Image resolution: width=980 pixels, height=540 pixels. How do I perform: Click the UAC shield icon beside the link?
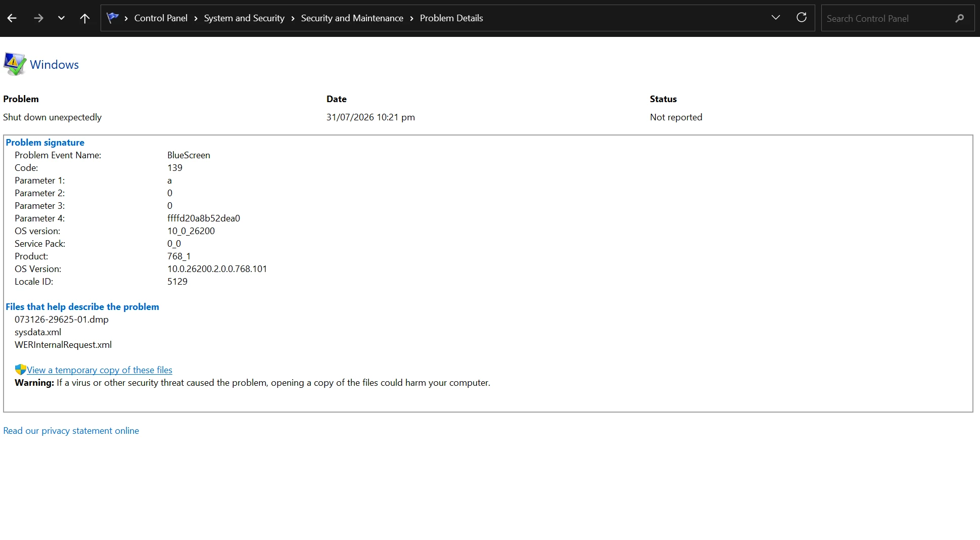pos(20,370)
